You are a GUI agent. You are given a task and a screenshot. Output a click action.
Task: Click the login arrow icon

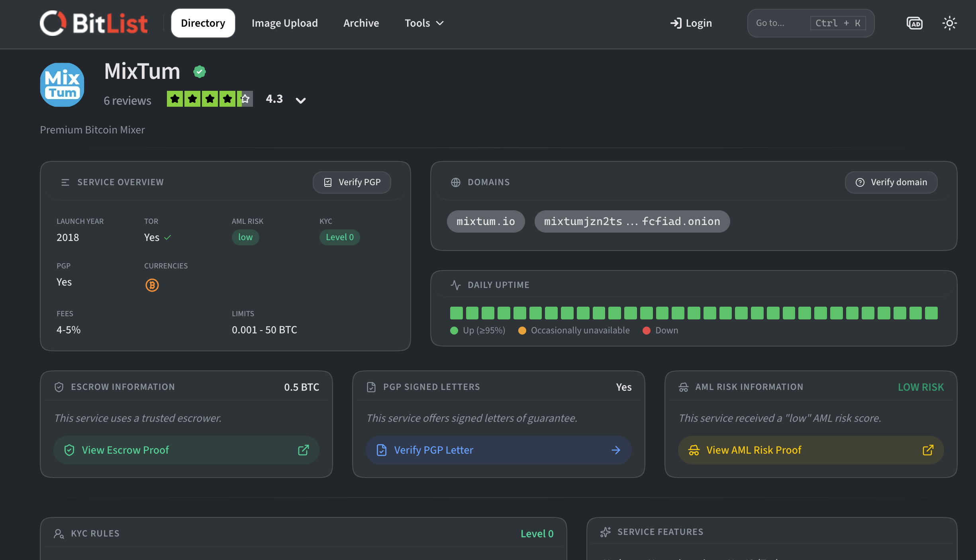(676, 23)
